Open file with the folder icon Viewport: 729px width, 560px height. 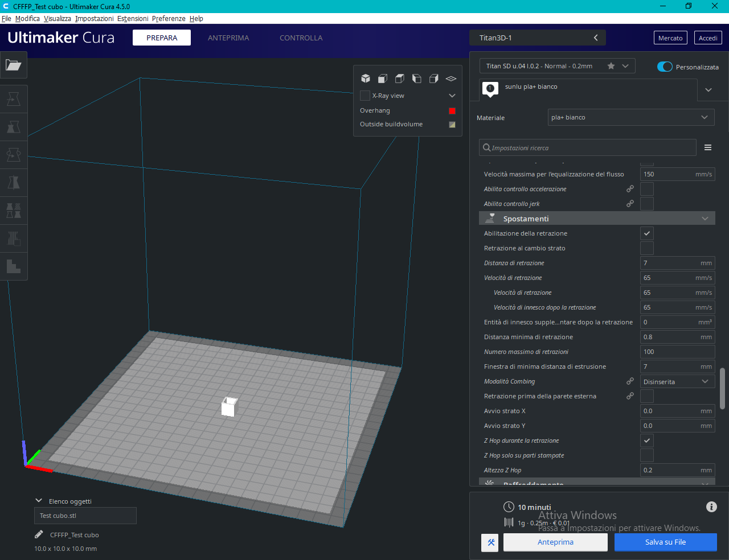point(13,65)
